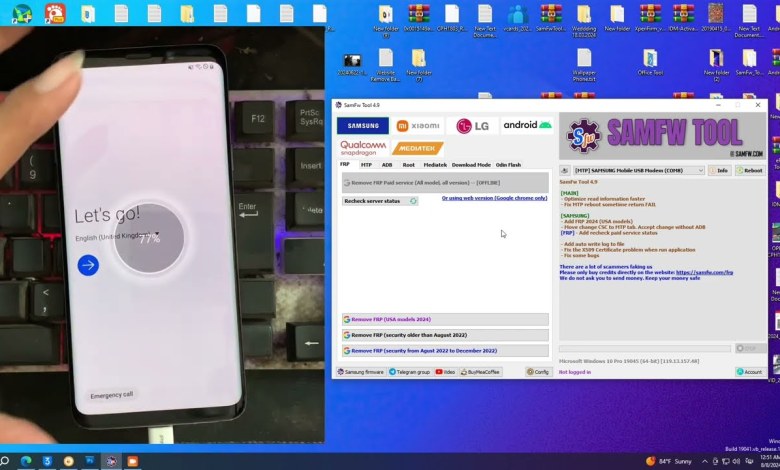Click the orange app icon on taskbar

tap(133, 461)
